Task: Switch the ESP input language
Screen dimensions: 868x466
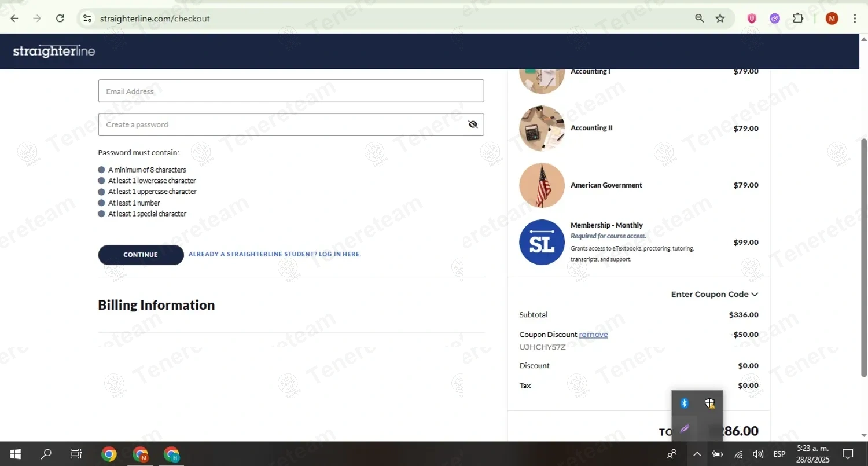Action: click(779, 454)
